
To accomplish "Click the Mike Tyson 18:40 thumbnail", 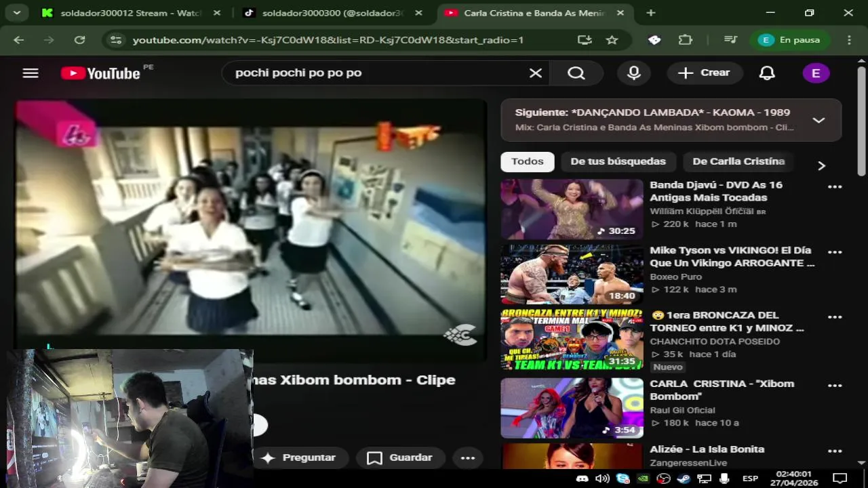I will [x=572, y=274].
